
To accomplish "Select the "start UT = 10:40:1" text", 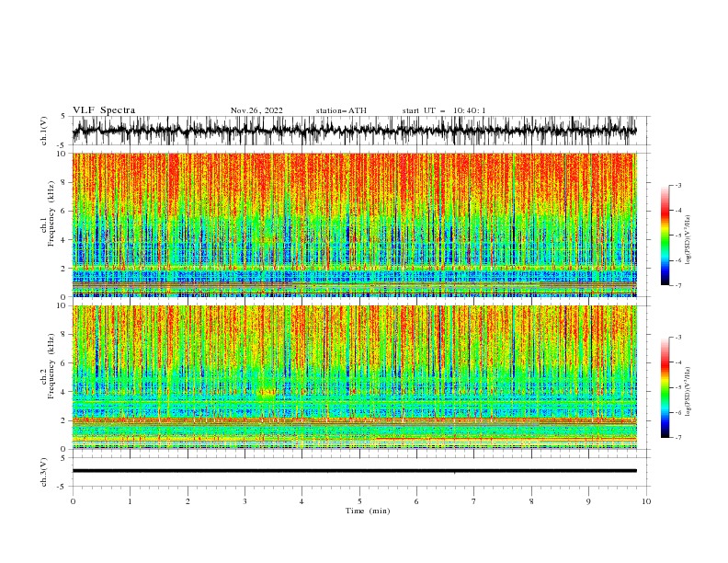I will [x=444, y=110].
